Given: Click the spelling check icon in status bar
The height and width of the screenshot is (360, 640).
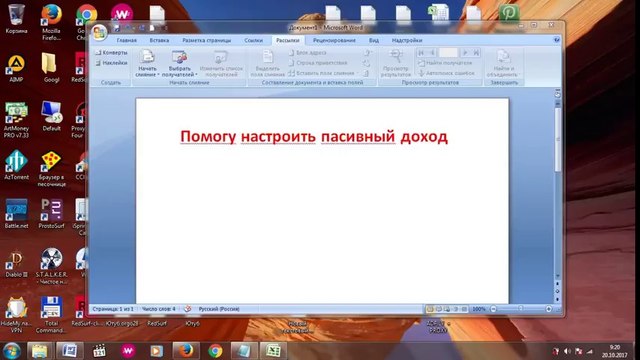Looking at the screenshot, I should coord(187,309).
